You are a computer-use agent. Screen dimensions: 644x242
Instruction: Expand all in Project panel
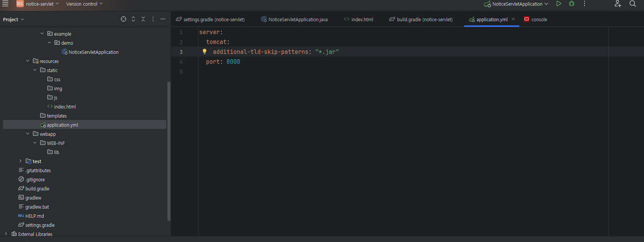pyautogui.click(x=133, y=19)
